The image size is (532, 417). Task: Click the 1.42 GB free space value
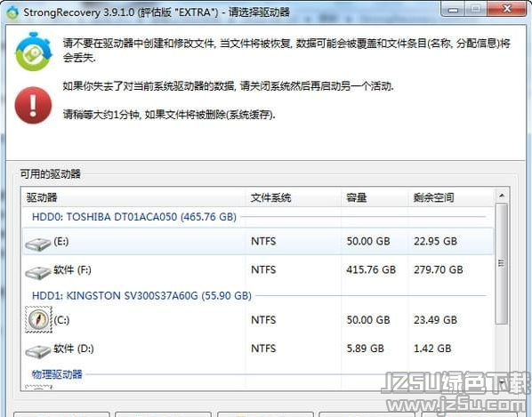pyautogui.click(x=432, y=349)
